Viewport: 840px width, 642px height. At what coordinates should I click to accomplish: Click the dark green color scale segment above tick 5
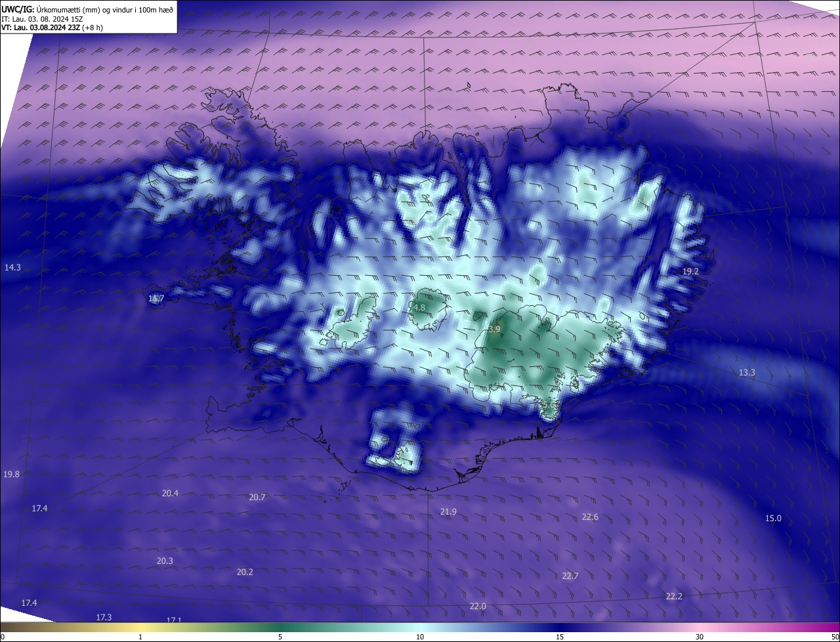(x=280, y=627)
